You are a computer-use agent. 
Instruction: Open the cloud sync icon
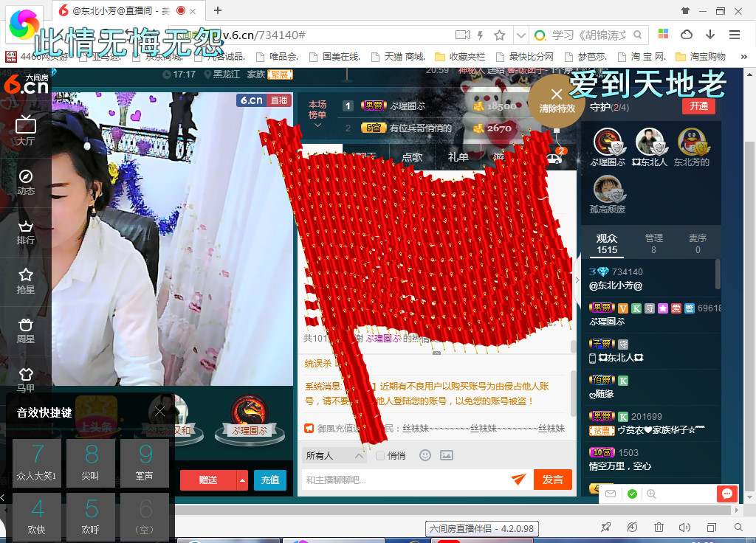(x=687, y=35)
